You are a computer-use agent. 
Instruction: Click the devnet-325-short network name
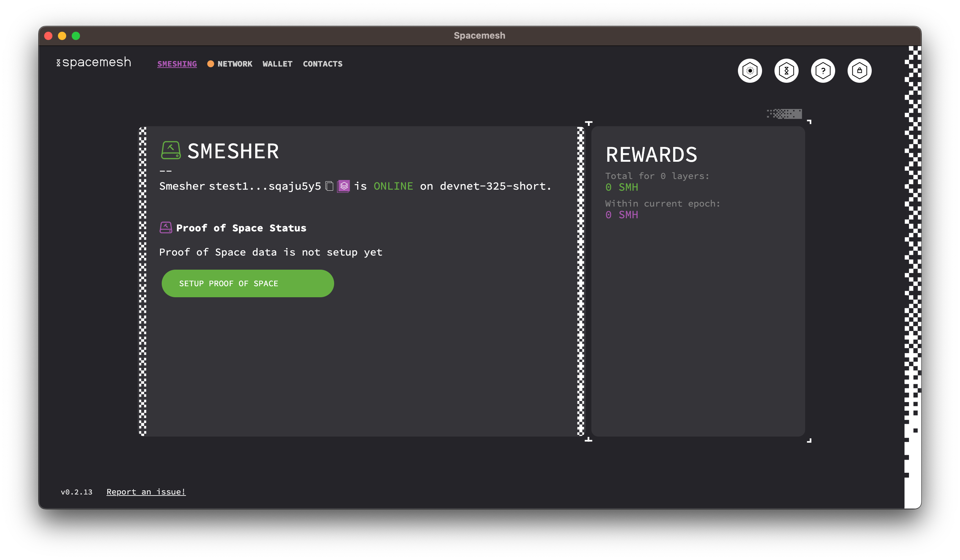[x=492, y=186]
